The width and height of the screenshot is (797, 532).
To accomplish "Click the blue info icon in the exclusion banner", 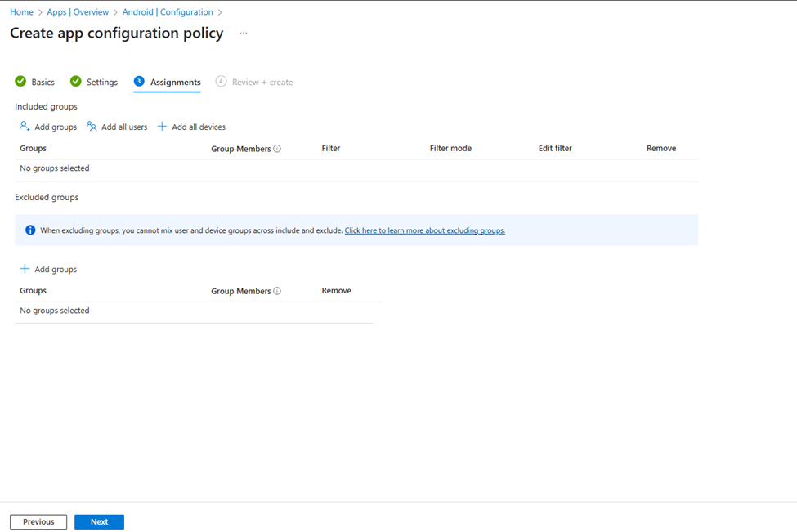I will click(30, 230).
